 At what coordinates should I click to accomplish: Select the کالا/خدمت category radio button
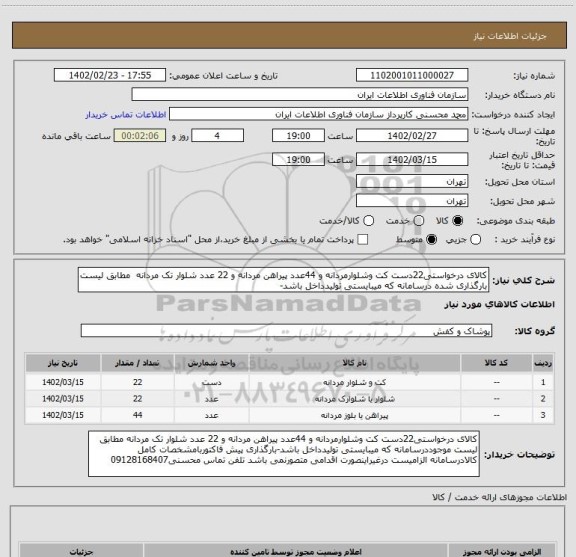(x=368, y=221)
